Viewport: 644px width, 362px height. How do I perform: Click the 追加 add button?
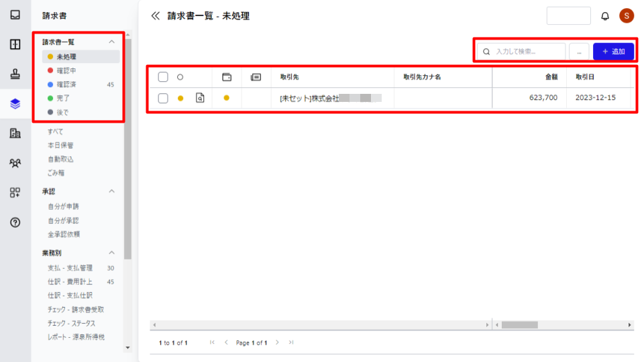tap(613, 52)
